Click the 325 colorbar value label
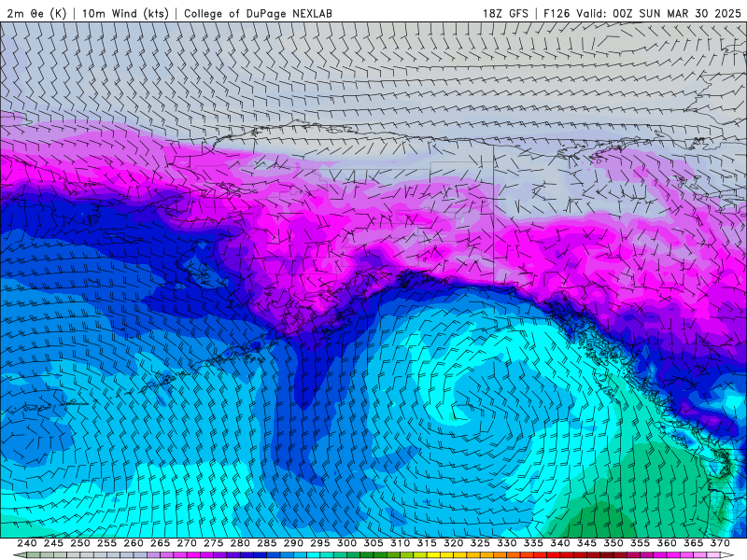The width and height of the screenshot is (747, 560). (x=480, y=543)
